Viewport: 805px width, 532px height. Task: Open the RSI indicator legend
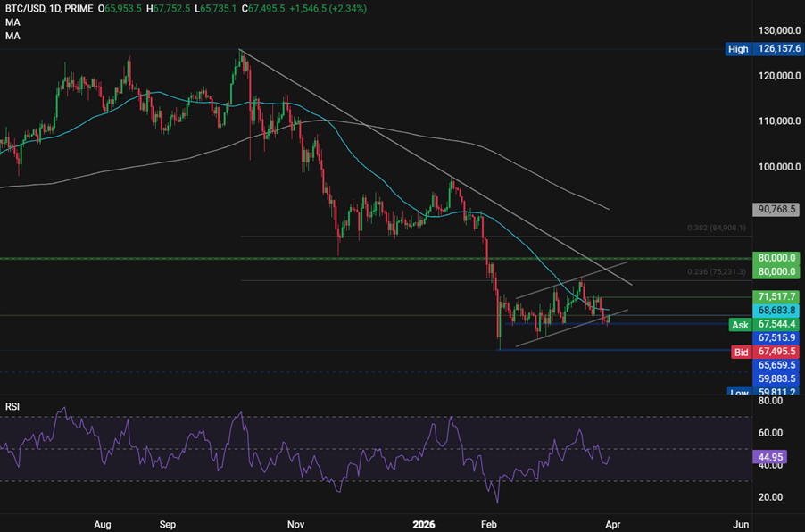coord(12,407)
